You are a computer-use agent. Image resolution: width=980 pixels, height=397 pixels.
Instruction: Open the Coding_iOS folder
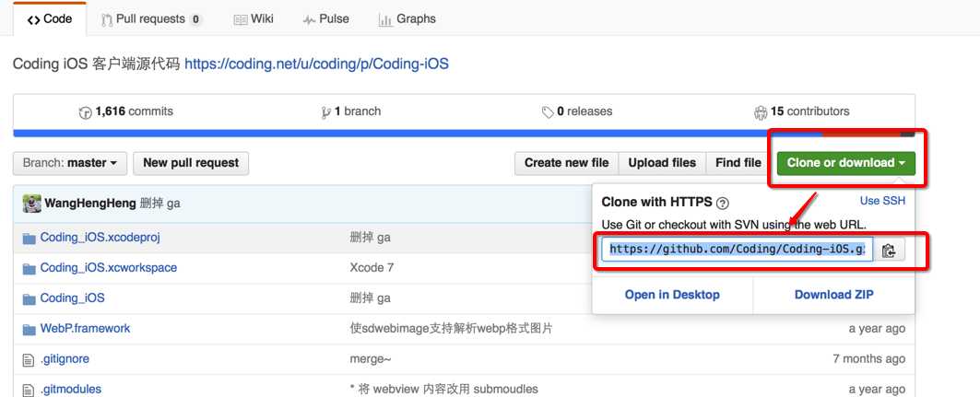coord(73,298)
